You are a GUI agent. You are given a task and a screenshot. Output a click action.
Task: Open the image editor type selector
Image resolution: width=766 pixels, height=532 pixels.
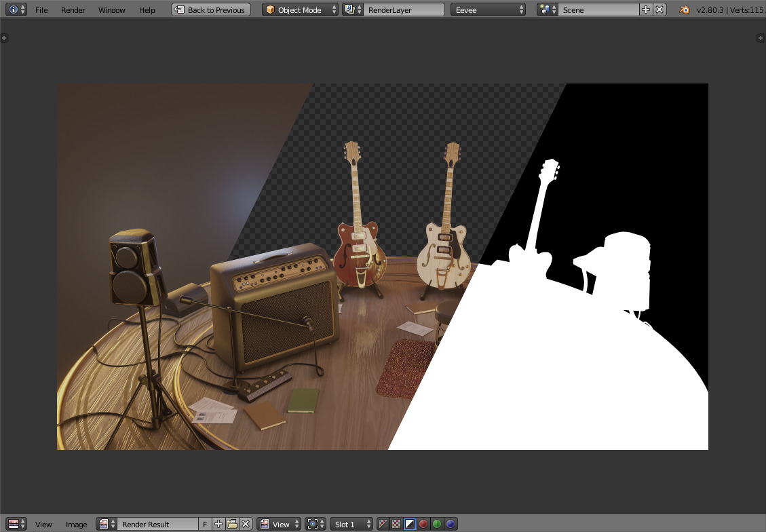coord(16,524)
